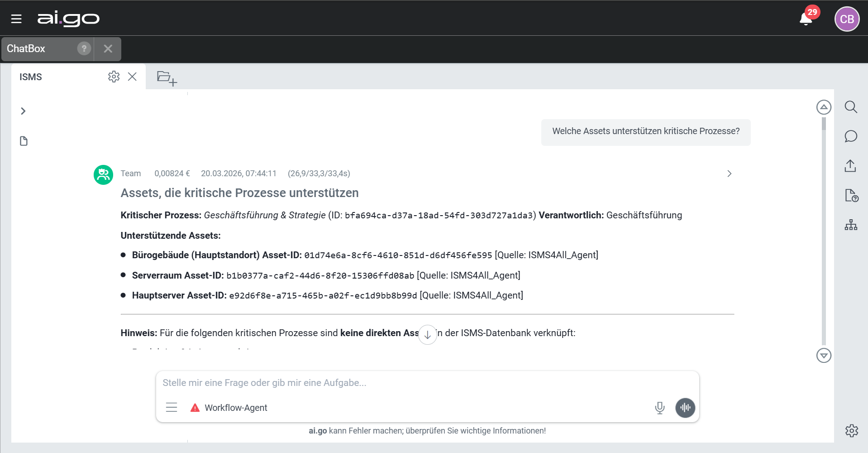Open the notifications bell with 29 alerts
The width and height of the screenshot is (868, 453).
(806, 19)
